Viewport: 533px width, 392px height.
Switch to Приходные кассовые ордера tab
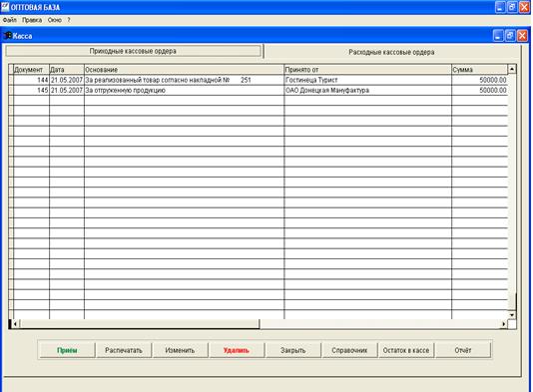point(133,51)
